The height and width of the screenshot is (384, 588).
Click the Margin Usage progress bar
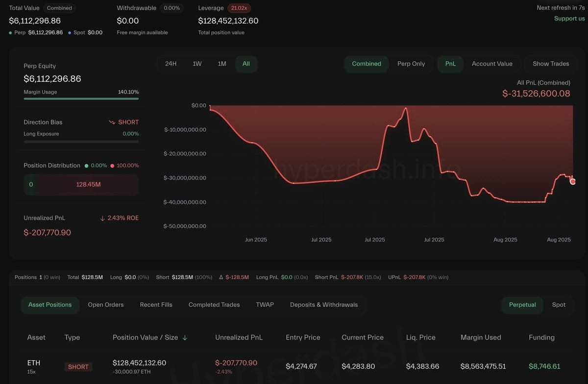(81, 98)
